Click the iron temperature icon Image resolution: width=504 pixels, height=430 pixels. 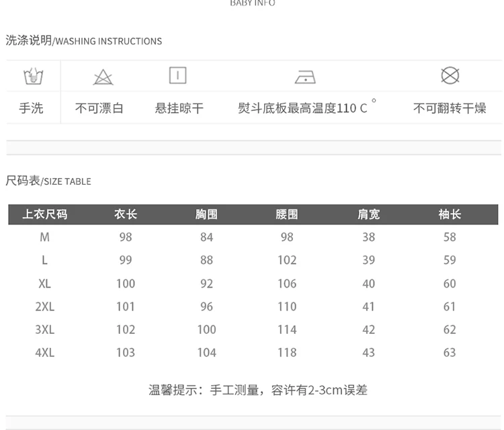pos(305,77)
